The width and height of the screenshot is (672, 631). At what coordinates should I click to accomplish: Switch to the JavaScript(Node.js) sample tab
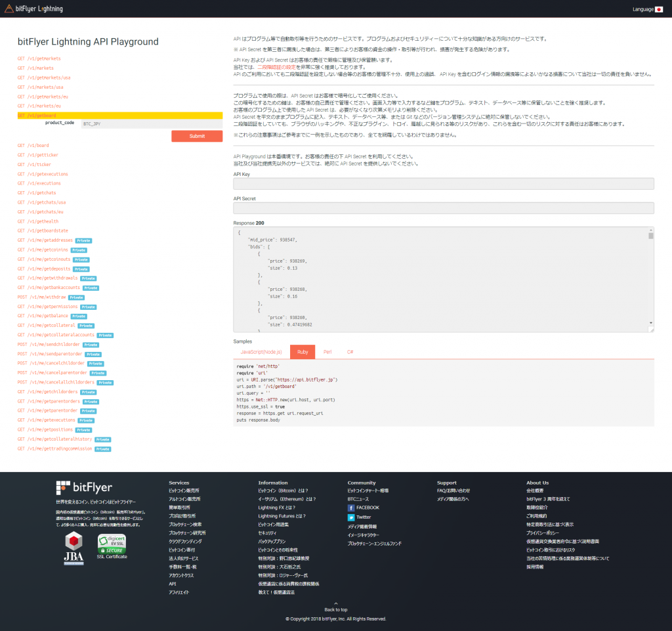click(x=261, y=352)
